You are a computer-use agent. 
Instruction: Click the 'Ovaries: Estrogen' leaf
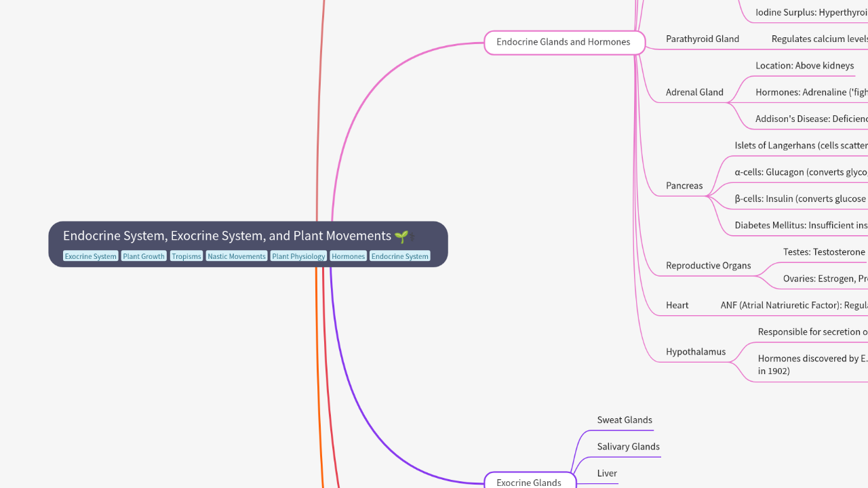[x=825, y=279]
